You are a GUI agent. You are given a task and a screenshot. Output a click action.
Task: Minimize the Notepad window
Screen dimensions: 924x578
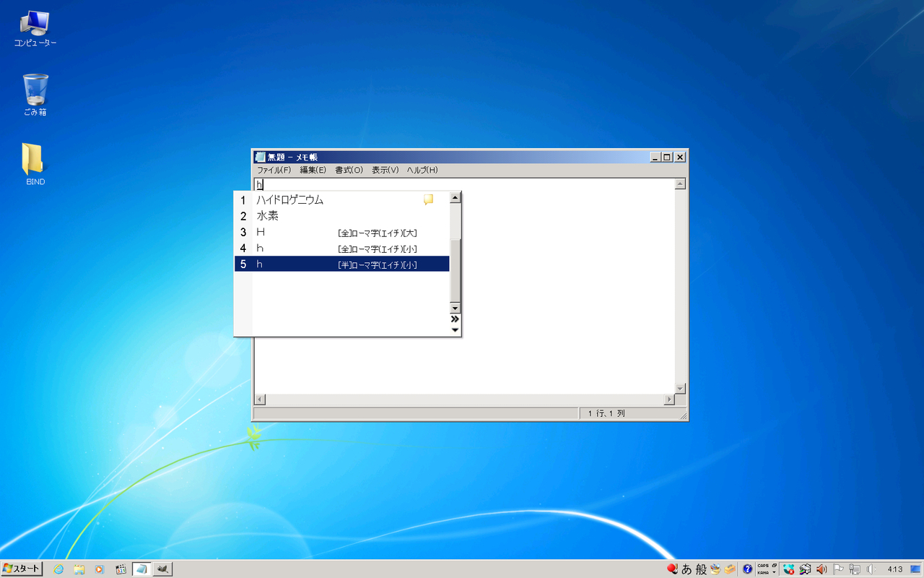click(655, 157)
